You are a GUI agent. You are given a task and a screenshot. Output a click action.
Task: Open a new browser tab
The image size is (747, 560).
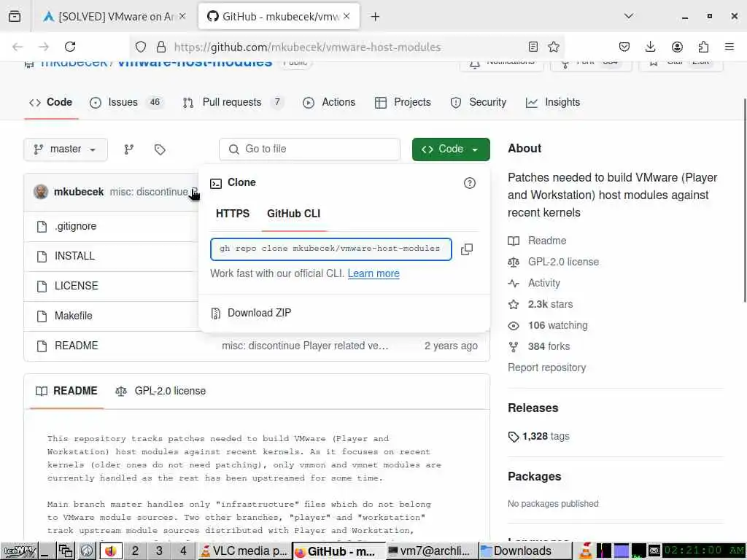pyautogui.click(x=376, y=17)
